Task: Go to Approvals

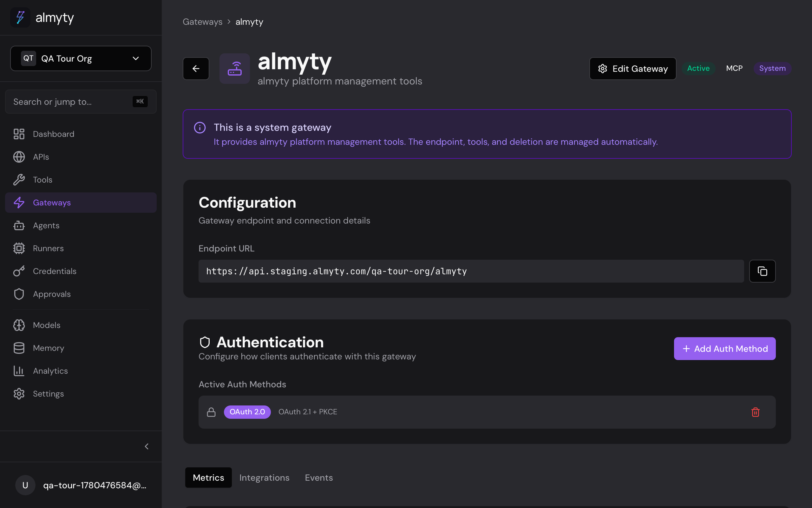Action: tap(81, 294)
